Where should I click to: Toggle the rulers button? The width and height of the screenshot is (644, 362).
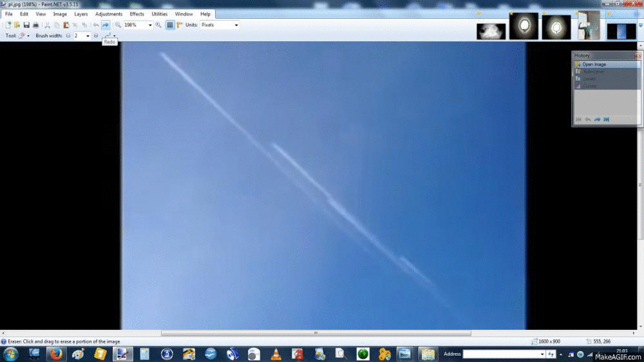point(180,25)
